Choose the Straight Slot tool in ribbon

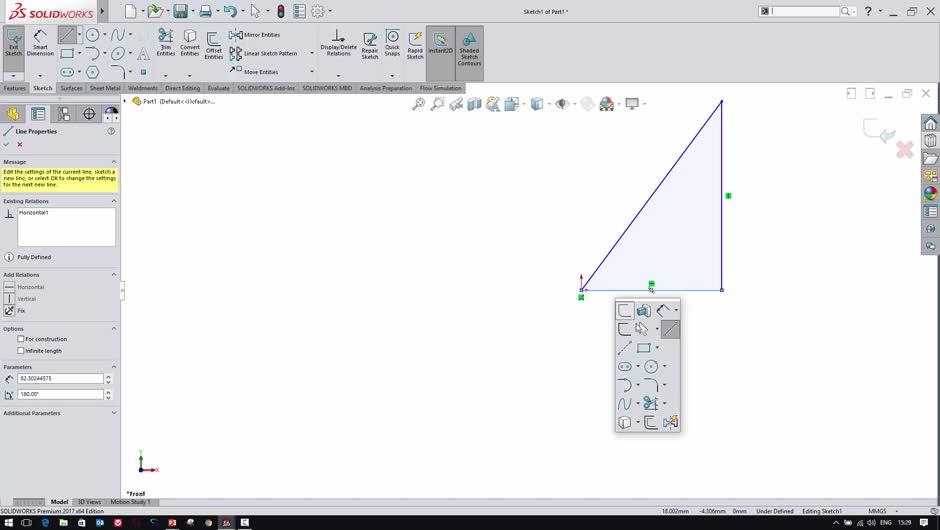pos(67,72)
